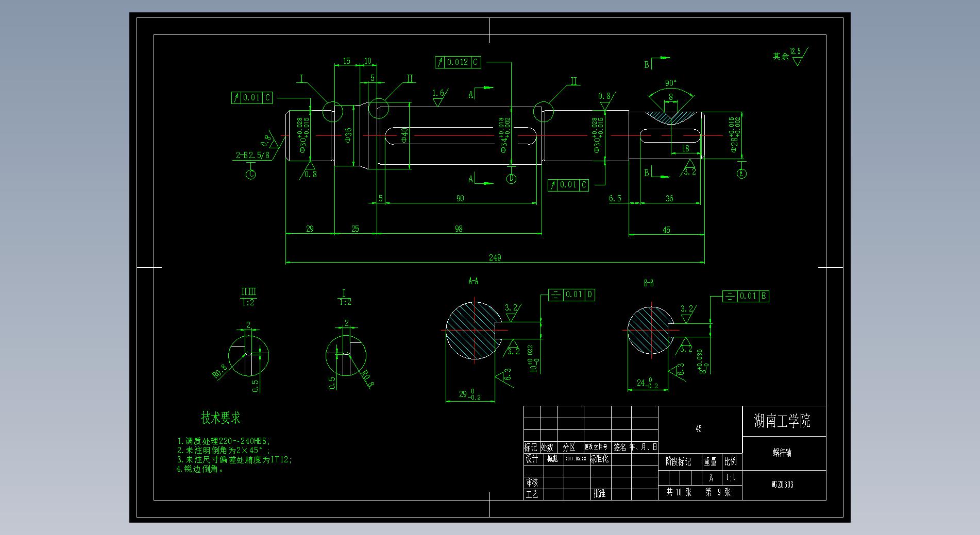This screenshot has width=980, height=535.
Task: Click the circled datum "D" symbol
Action: [x=511, y=179]
